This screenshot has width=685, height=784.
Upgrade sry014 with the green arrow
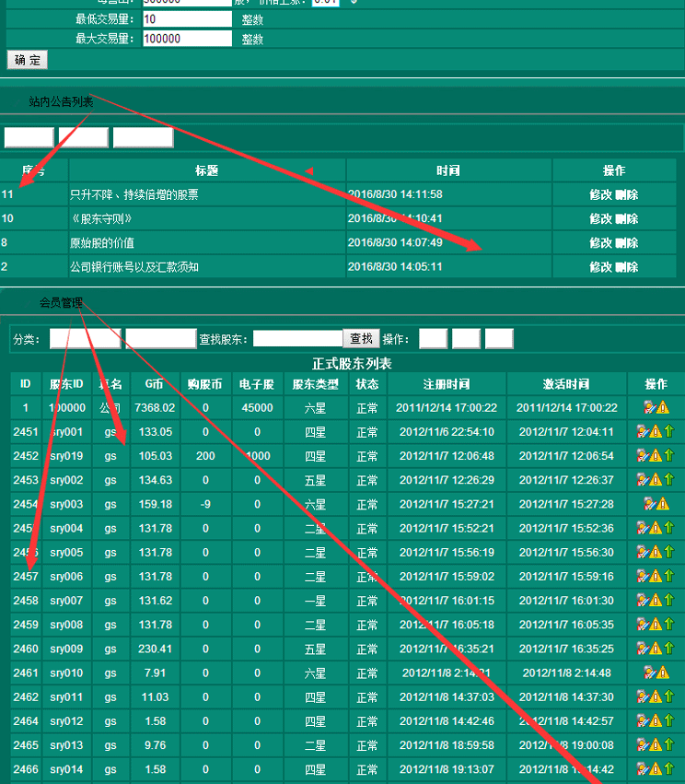click(669, 768)
